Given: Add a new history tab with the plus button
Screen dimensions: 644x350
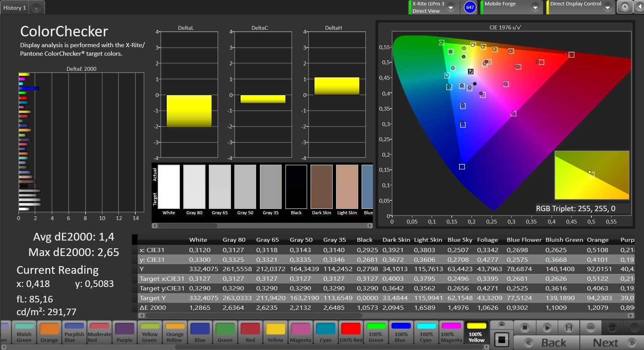Looking at the screenshot, I should click(x=36, y=8).
